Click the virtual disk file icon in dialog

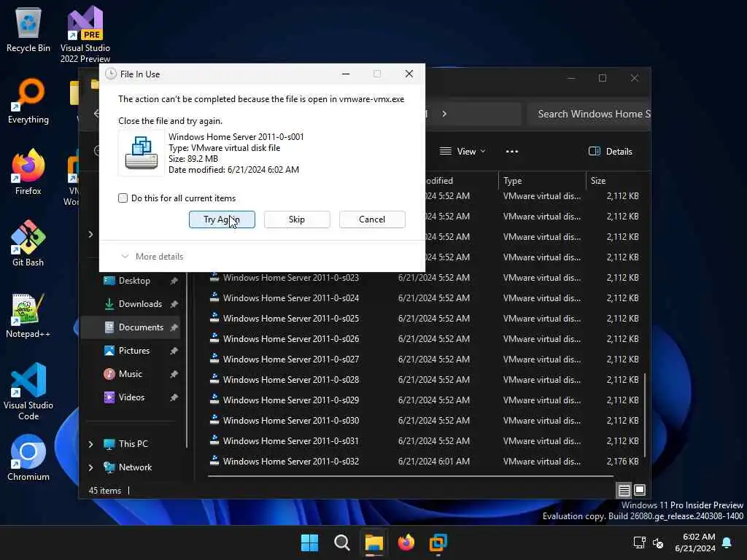coord(141,153)
